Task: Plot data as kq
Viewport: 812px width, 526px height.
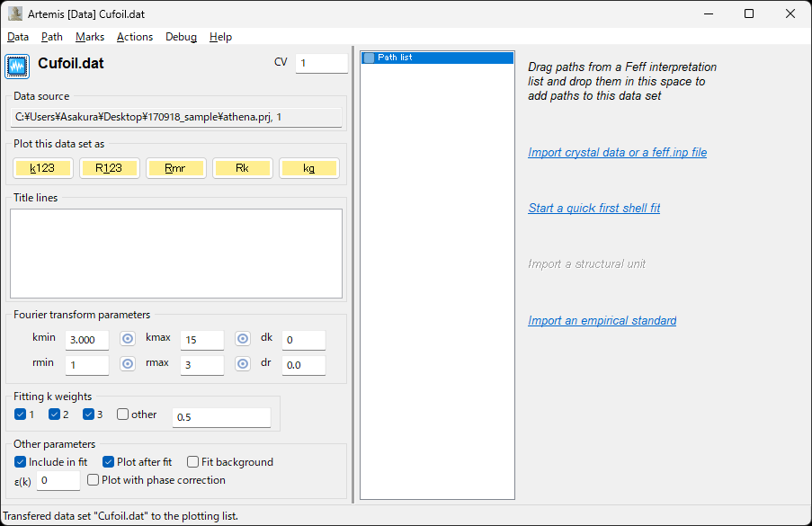Action: tap(309, 168)
